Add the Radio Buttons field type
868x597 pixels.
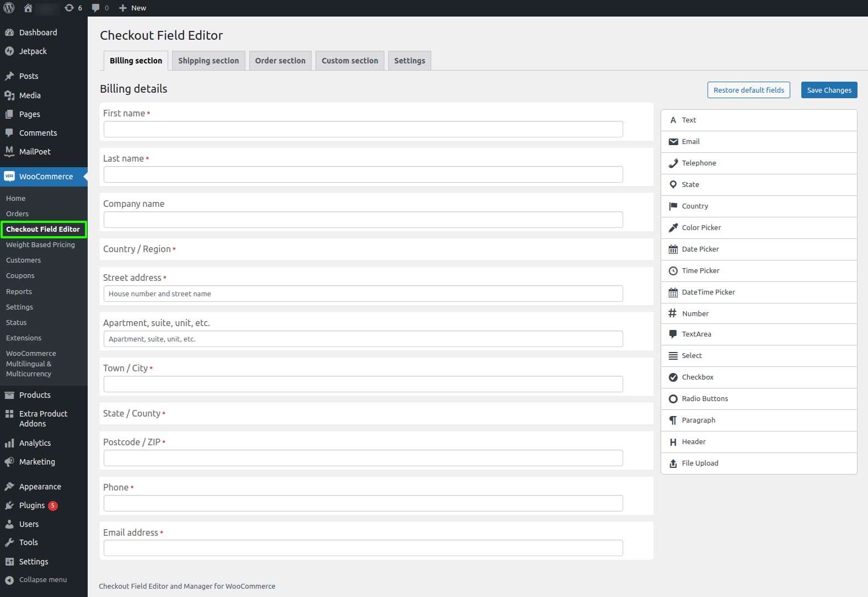click(x=759, y=398)
